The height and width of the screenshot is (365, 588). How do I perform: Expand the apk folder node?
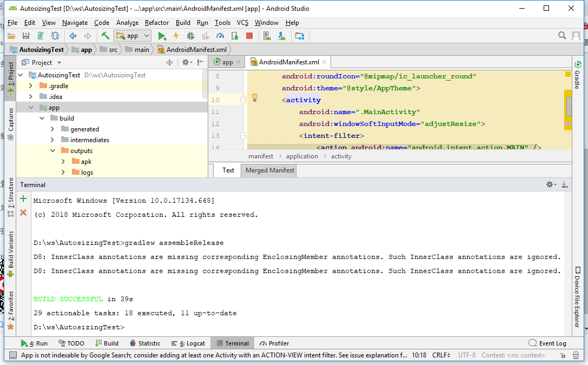pos(63,162)
